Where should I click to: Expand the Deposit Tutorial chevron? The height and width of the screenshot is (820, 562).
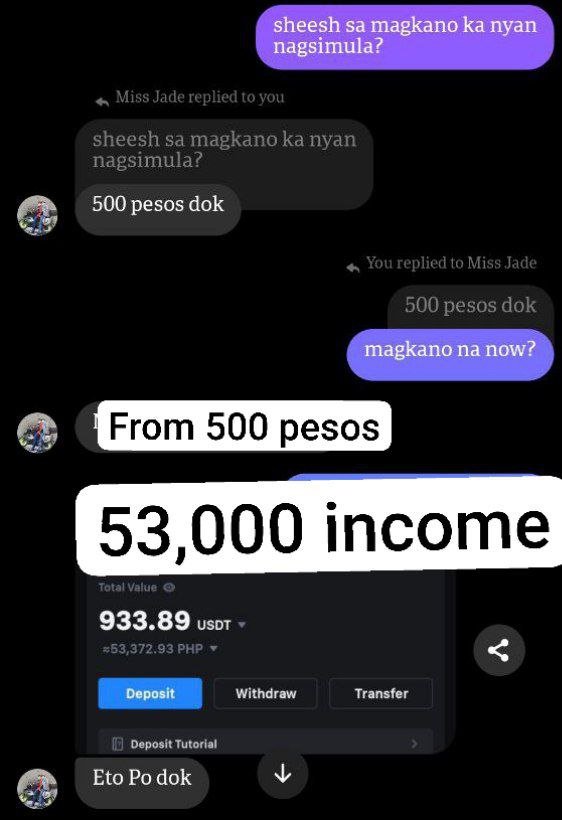click(x=415, y=743)
